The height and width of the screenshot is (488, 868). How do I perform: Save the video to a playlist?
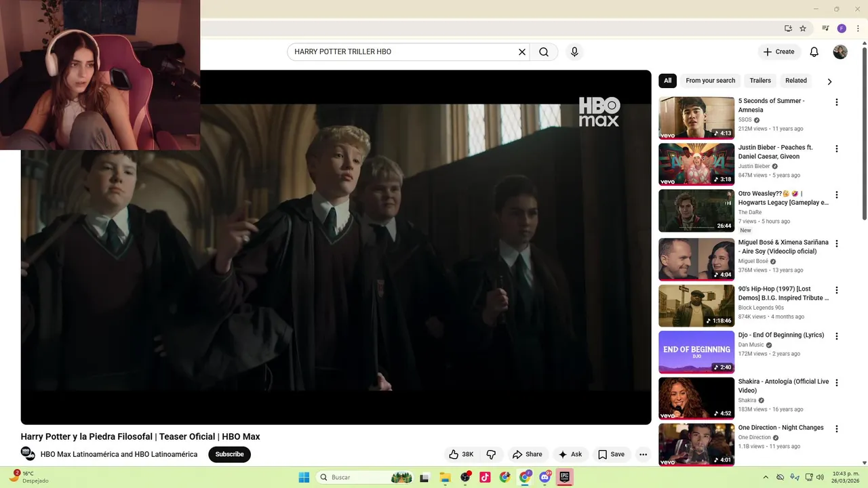[610, 454]
